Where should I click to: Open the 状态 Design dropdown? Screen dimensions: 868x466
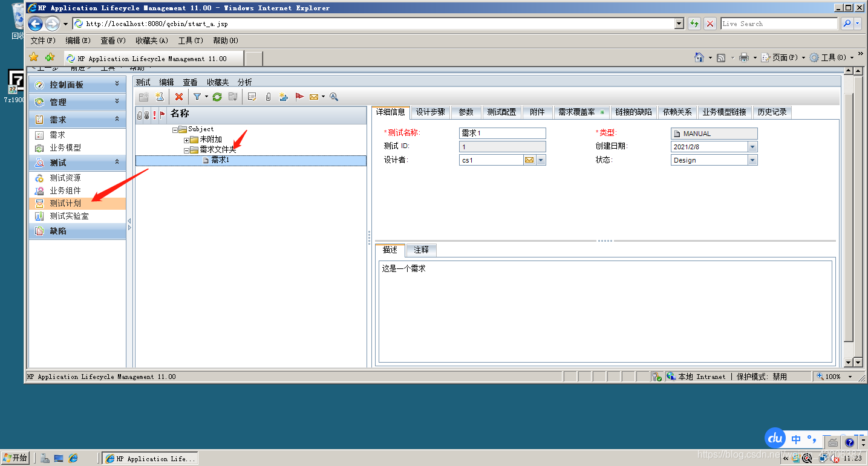[752, 160]
